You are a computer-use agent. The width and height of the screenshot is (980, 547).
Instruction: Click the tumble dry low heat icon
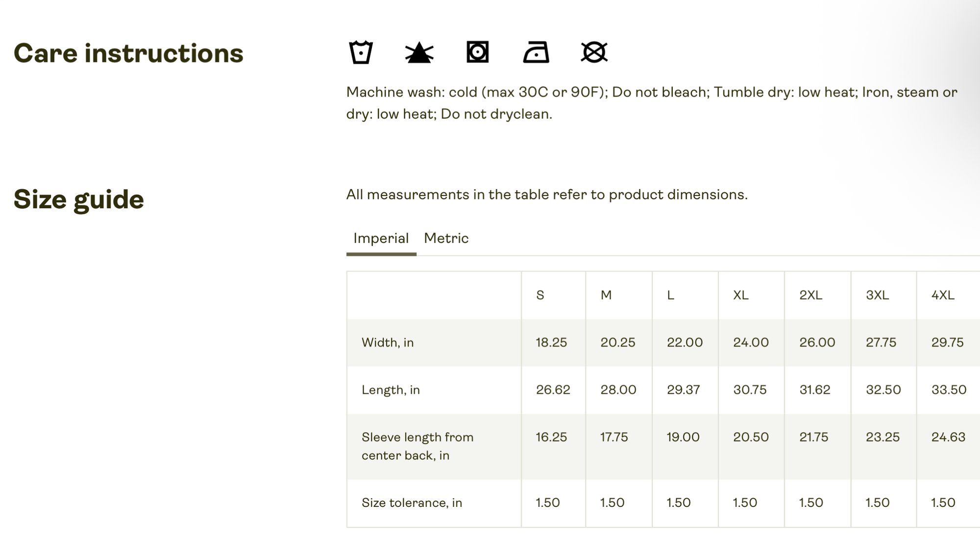coord(477,52)
